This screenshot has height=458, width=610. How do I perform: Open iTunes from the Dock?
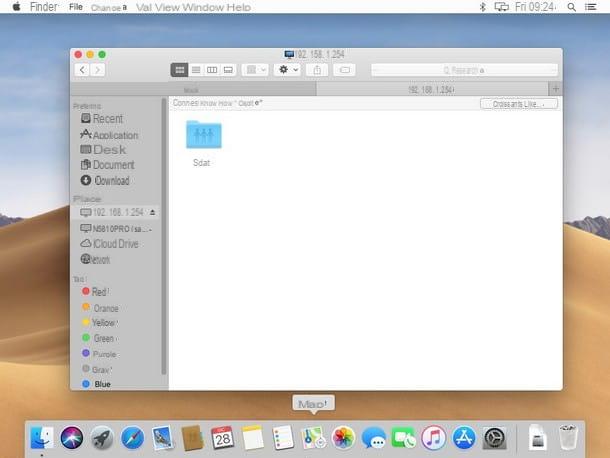point(433,437)
